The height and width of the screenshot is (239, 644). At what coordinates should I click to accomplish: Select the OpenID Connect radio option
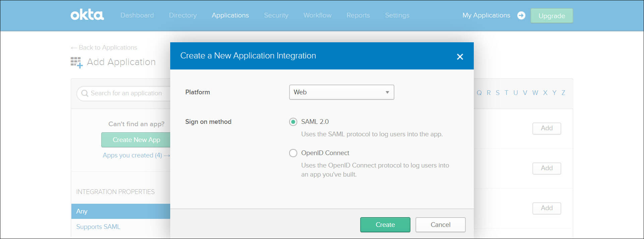coord(293,153)
